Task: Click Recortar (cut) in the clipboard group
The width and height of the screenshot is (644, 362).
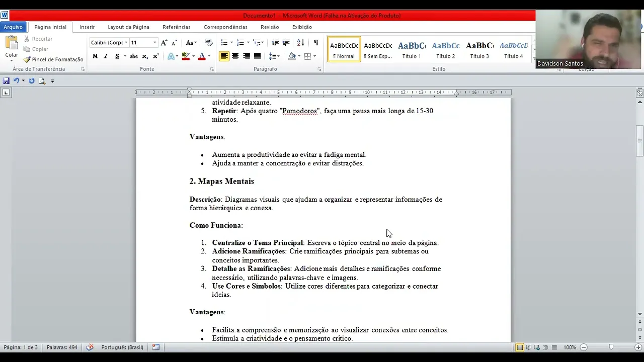Action: point(38,39)
